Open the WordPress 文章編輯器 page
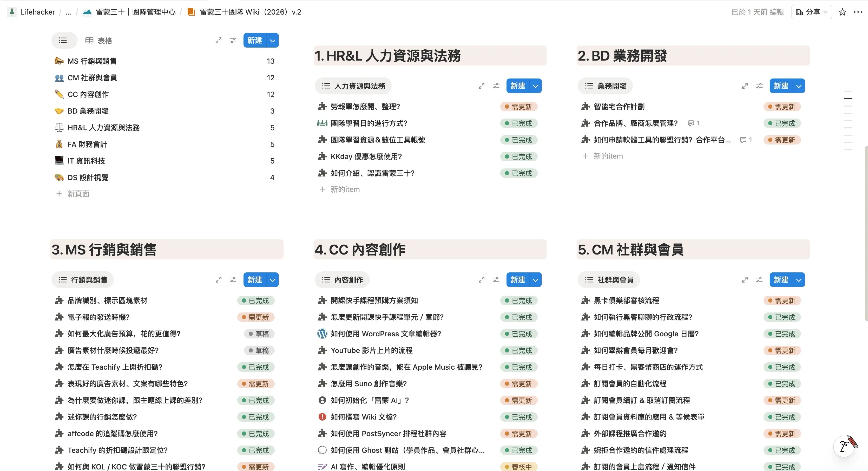This screenshot has width=868, height=471. coord(385,333)
